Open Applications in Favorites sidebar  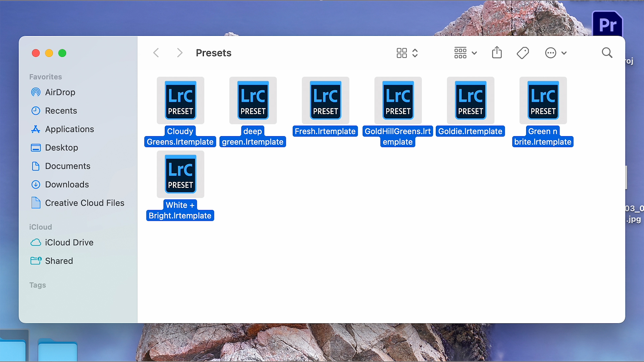click(x=69, y=129)
